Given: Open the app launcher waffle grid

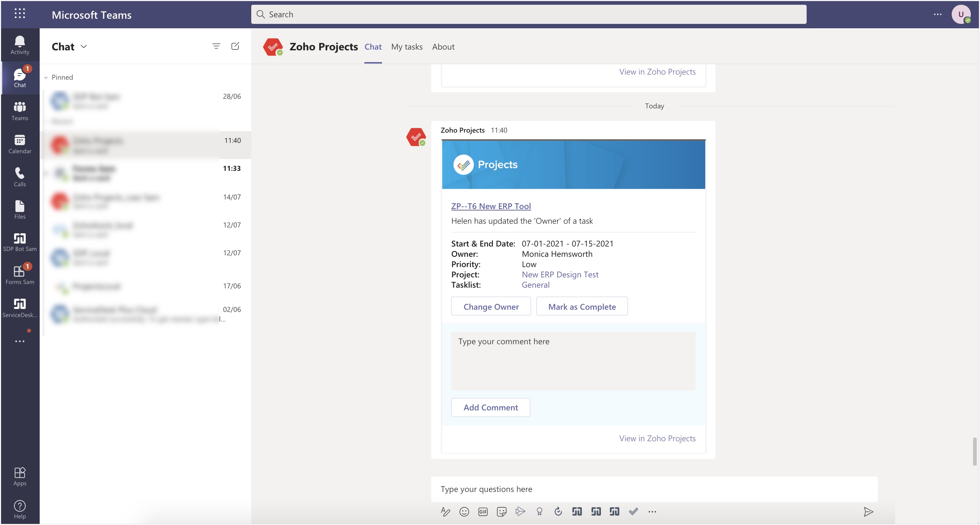Looking at the screenshot, I should pyautogui.click(x=20, y=14).
